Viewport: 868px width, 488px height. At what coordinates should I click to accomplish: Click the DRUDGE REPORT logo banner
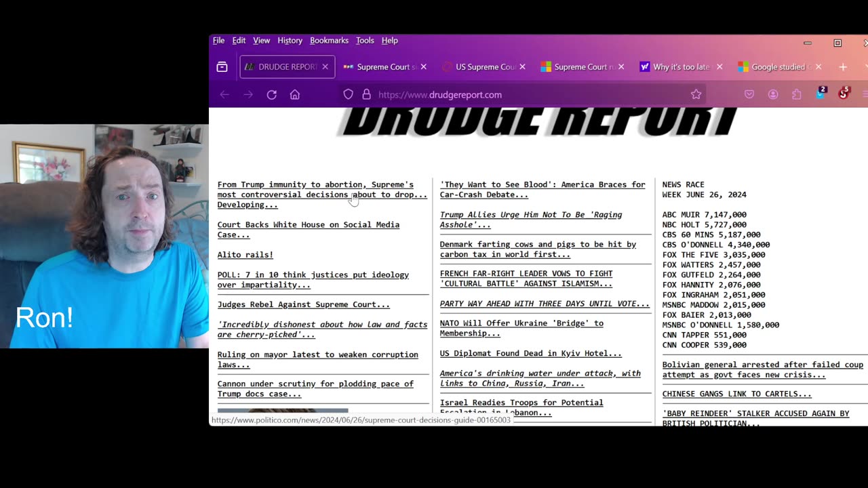[537, 122]
